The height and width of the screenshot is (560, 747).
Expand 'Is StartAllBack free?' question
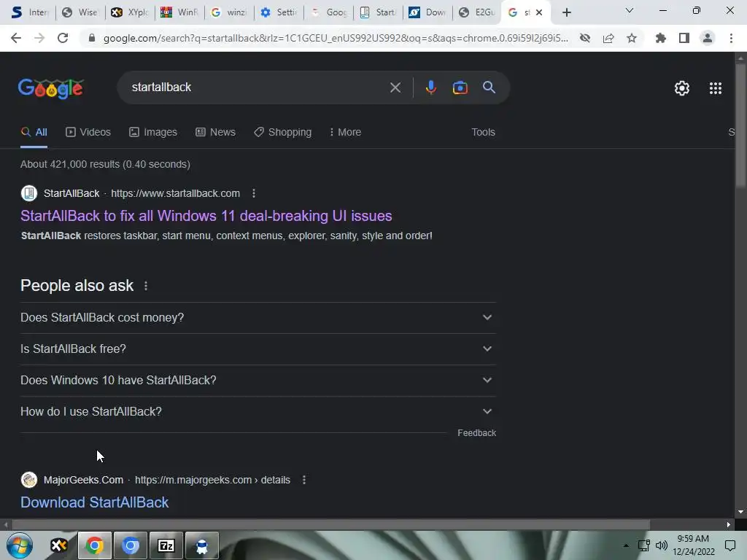pos(258,349)
